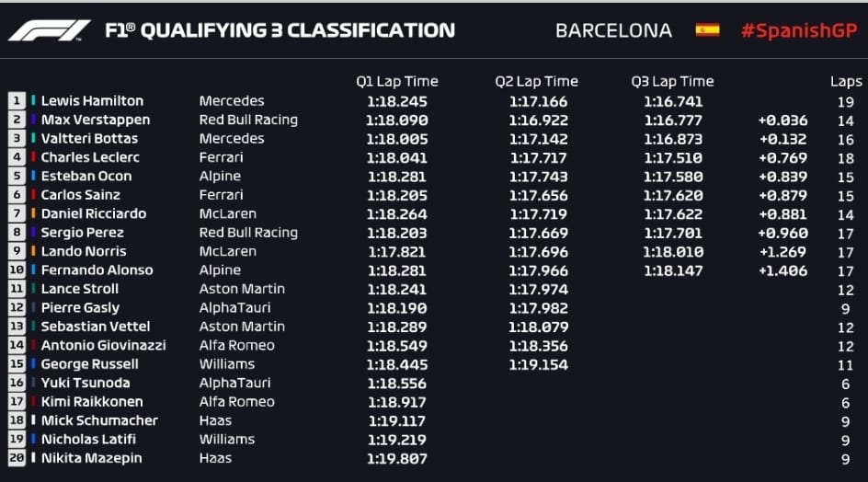Click the position 1 number badge

[17, 101]
